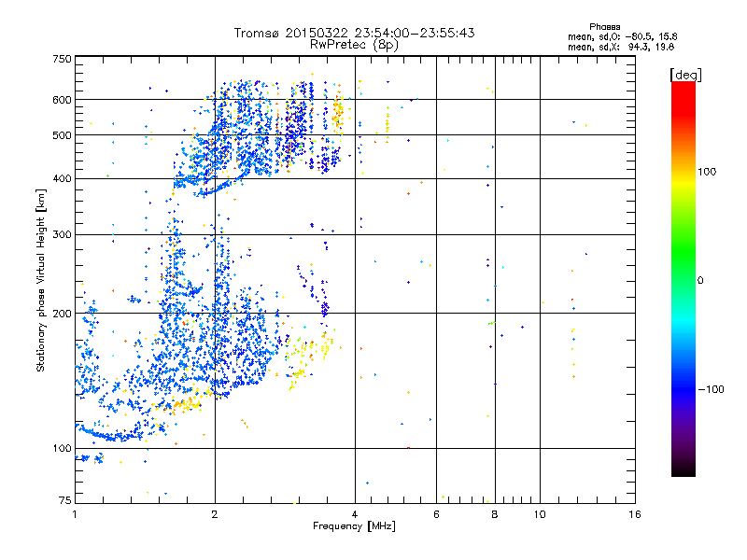Click the 'mean, sd,O: -80.5, 15.8' line
This screenshot has height=560, width=747.
[622, 36]
